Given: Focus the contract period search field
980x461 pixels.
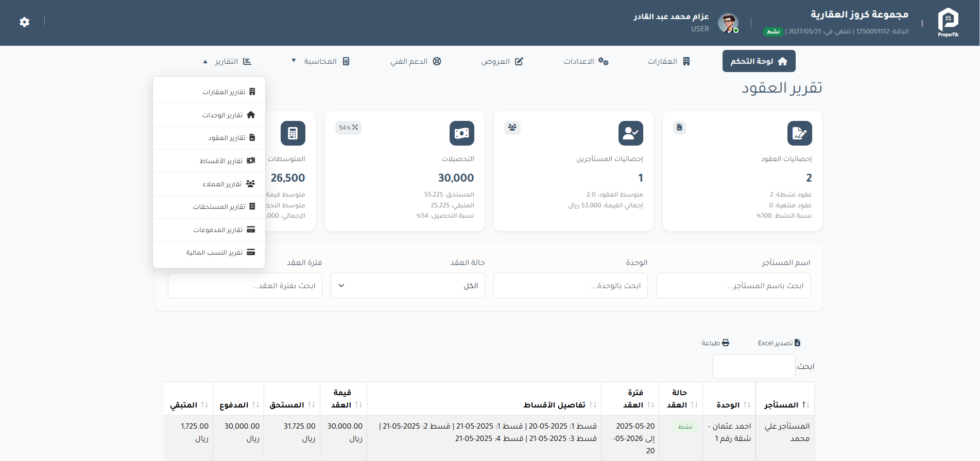Looking at the screenshot, I should tap(245, 286).
